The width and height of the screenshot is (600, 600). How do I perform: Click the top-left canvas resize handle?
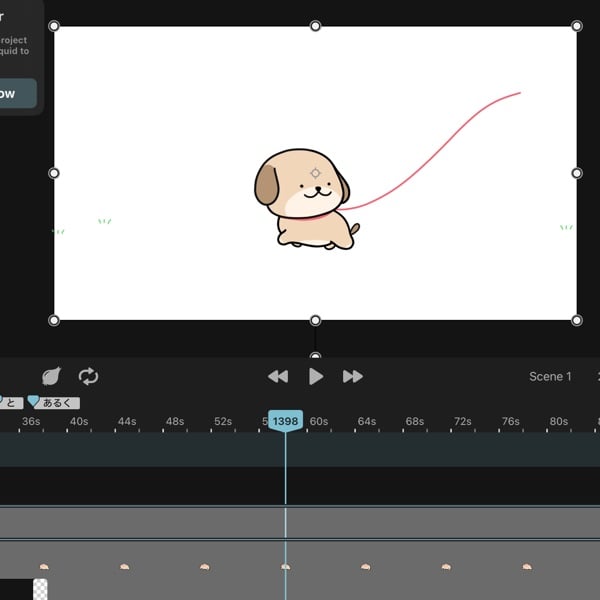coord(54,26)
